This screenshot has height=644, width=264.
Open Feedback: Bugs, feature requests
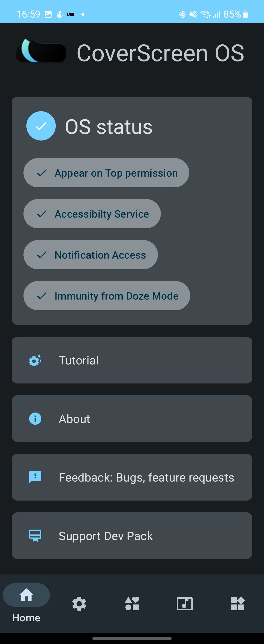coord(132,477)
